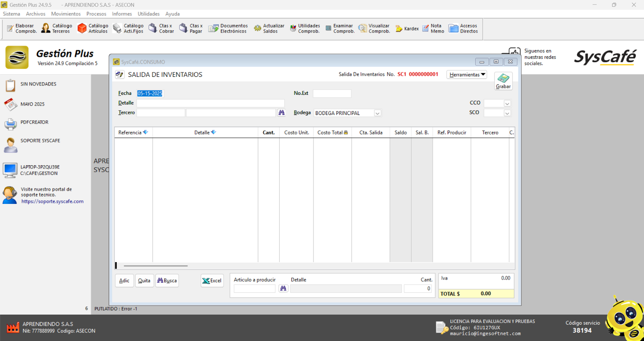Image resolution: width=644 pixels, height=341 pixels.
Task: Open Elaborar Comprob. toolbar icon
Action: (x=22, y=29)
